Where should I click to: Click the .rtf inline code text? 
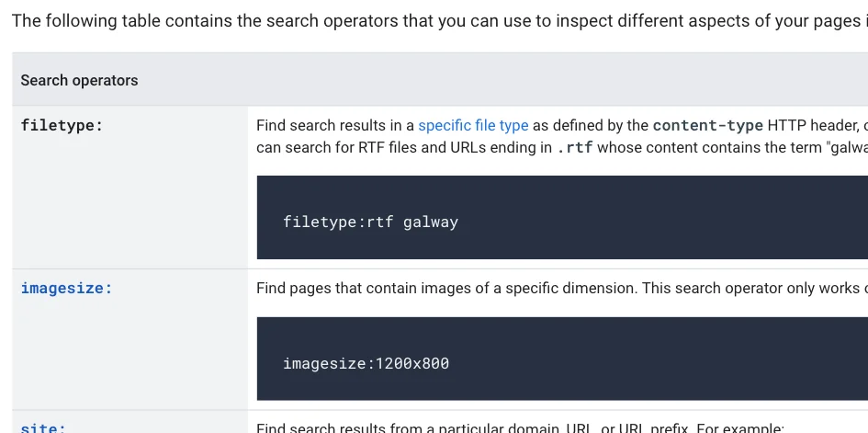(x=575, y=148)
